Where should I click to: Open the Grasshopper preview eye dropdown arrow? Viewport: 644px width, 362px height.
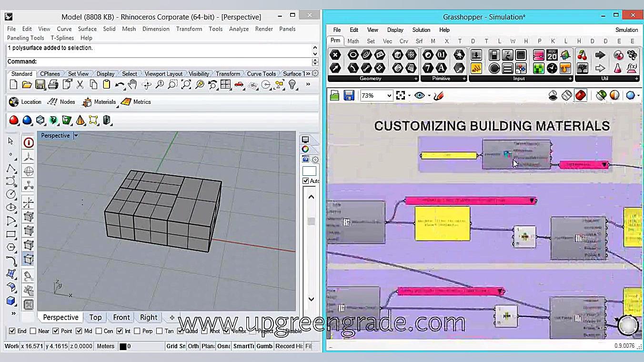(x=429, y=96)
